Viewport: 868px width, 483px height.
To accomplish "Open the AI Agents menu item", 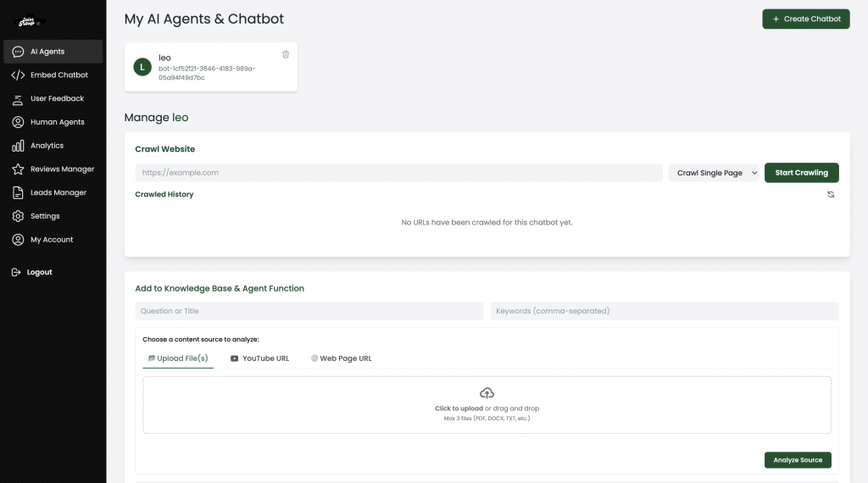I will (53, 52).
